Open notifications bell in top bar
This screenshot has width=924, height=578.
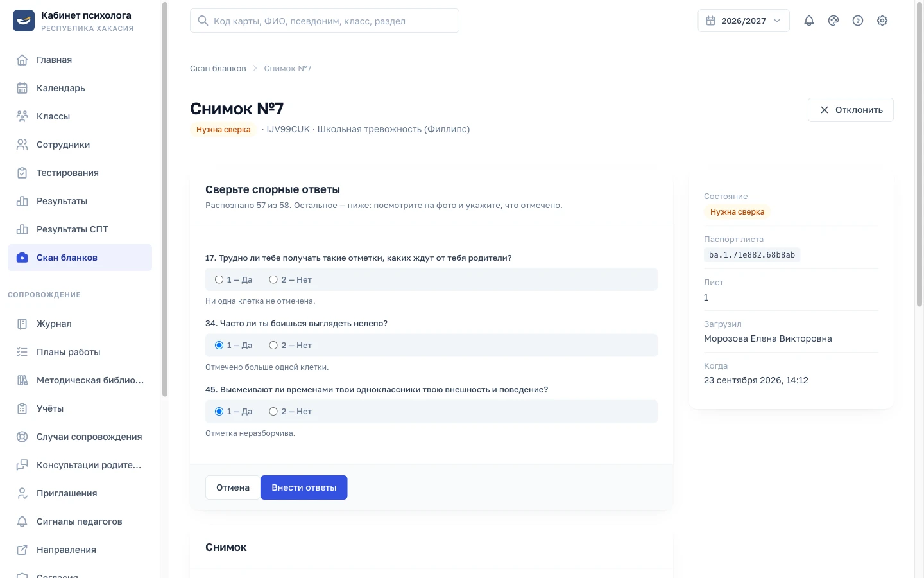(809, 21)
